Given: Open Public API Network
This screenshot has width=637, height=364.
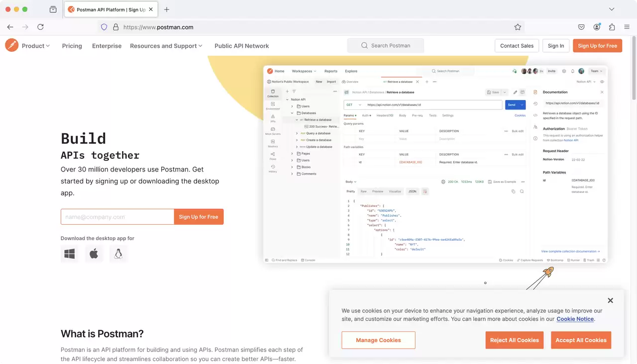Looking at the screenshot, I should (241, 46).
